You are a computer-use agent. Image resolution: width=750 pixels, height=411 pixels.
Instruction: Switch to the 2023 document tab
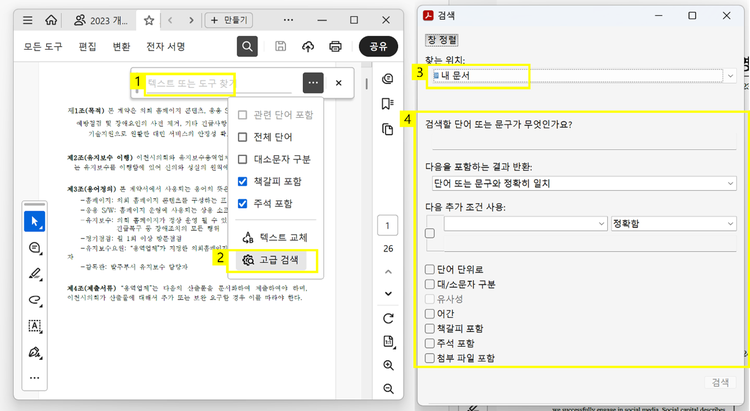tap(101, 20)
